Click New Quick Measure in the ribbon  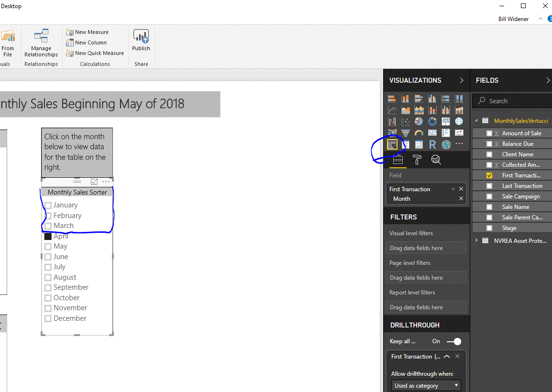(x=95, y=53)
